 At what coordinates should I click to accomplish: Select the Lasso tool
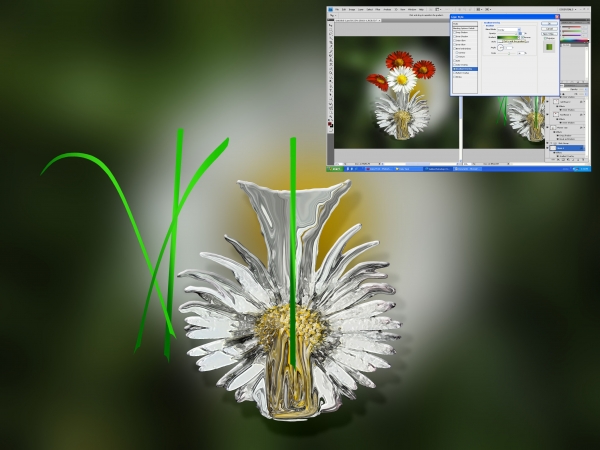coord(330,34)
